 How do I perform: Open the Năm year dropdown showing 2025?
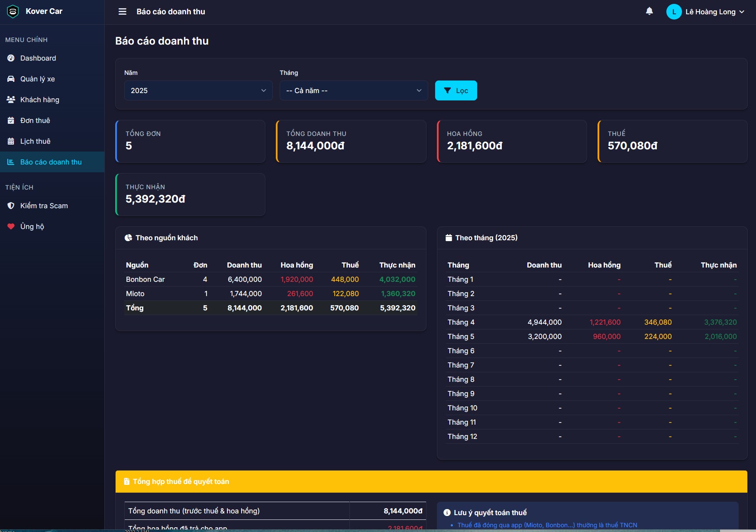[198, 90]
